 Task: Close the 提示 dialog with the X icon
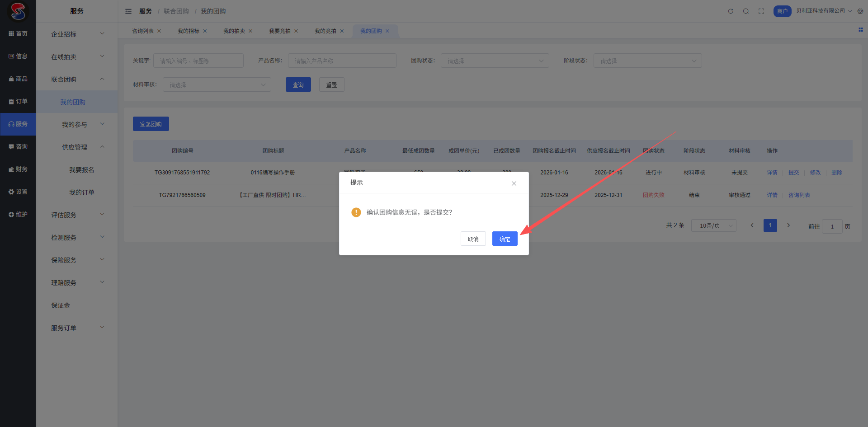click(514, 183)
